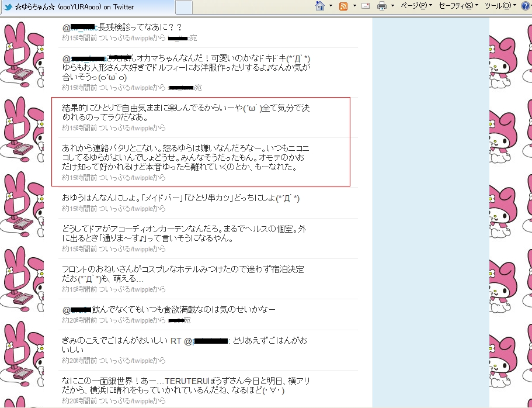Open 約15時間前 timestamp under あれから連絡パタリ tweet
The height and width of the screenshot is (408, 532).
[x=79, y=178]
